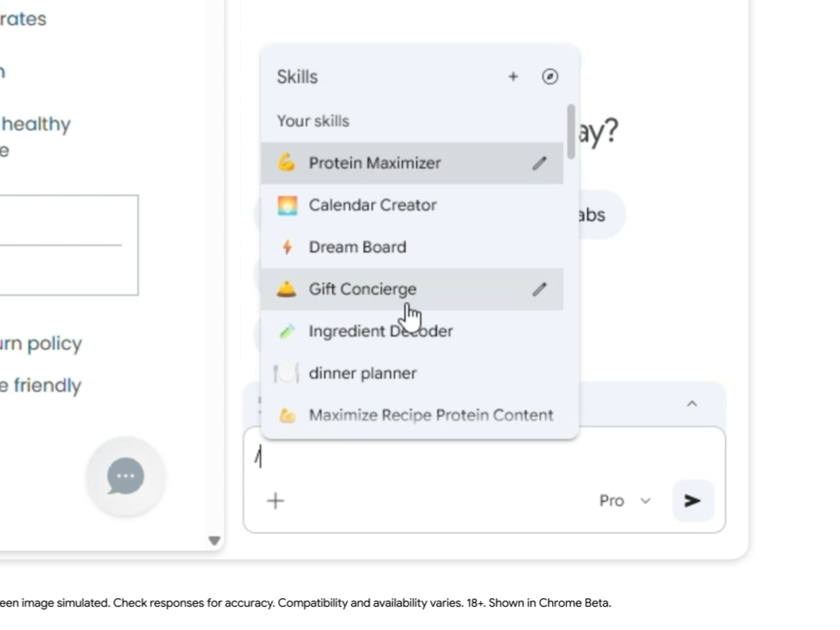
Task: Click the Calendar Creator sunrise icon
Action: (x=287, y=205)
